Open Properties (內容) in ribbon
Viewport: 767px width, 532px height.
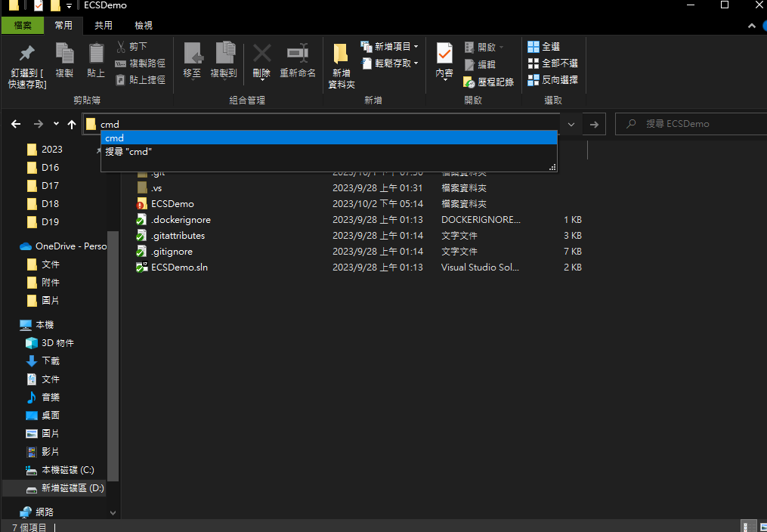pos(444,61)
